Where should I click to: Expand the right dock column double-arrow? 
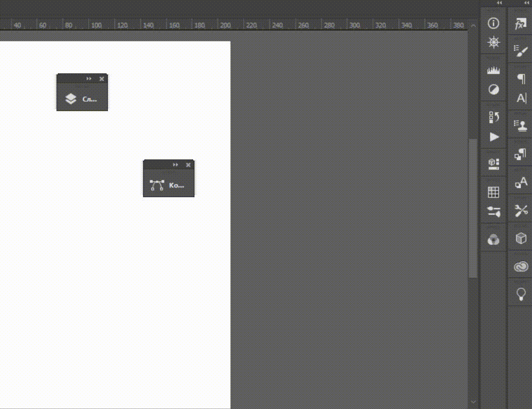pos(527,3)
